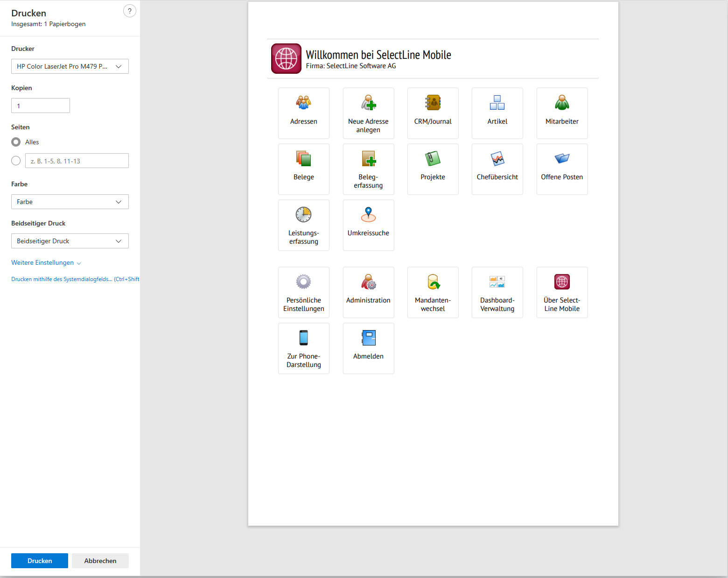Select the Artikel icon
This screenshot has width=728, height=578.
pyautogui.click(x=497, y=103)
